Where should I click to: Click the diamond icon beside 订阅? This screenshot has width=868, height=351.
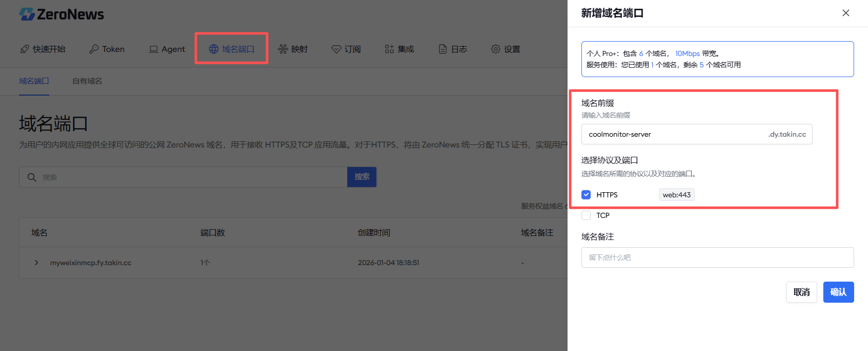336,49
